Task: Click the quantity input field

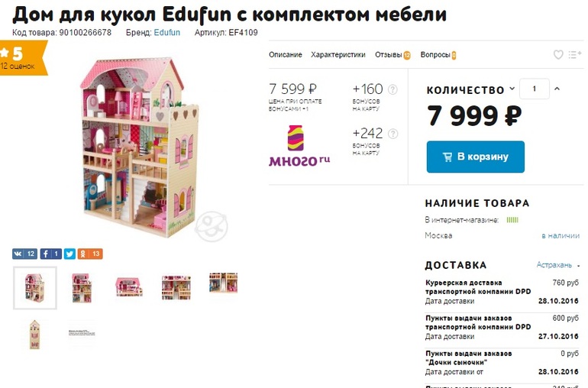Action: [535, 89]
